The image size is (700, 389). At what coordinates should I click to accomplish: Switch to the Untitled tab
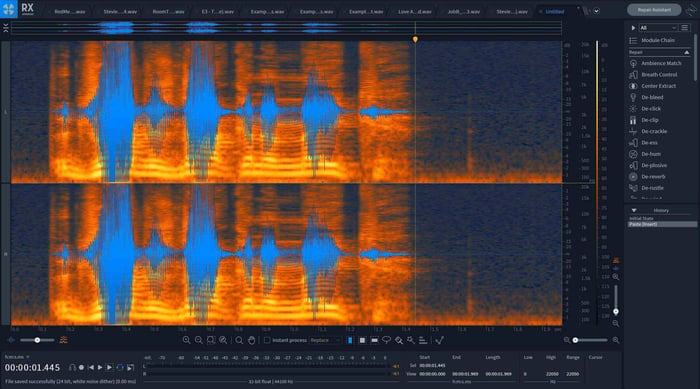555,12
